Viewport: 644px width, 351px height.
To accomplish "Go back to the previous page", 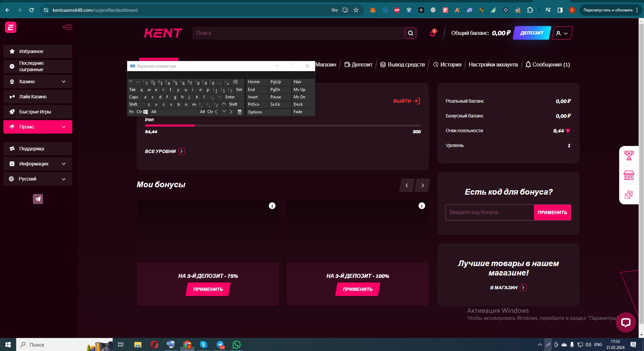I will point(7,10).
